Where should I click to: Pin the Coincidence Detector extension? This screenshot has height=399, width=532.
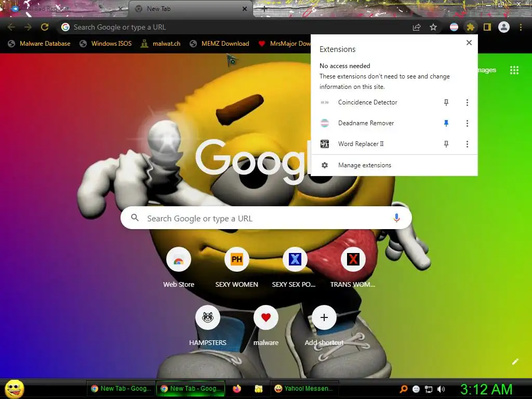(446, 102)
